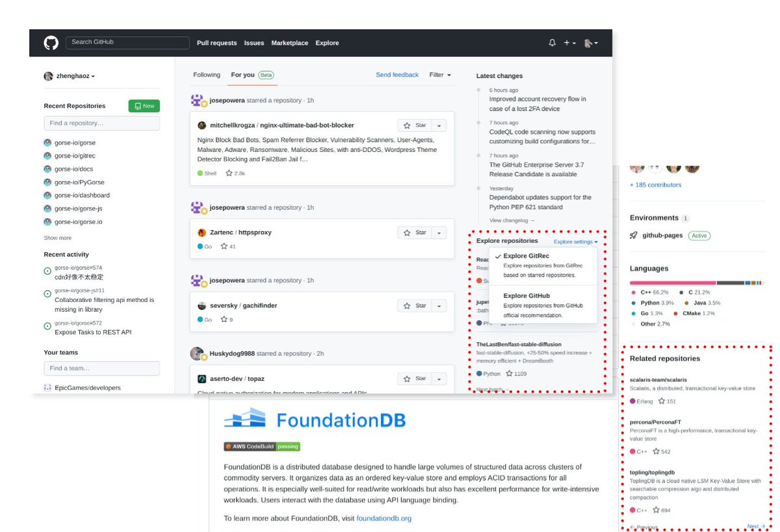Open star list dropdown for gachifinder

coord(439,305)
